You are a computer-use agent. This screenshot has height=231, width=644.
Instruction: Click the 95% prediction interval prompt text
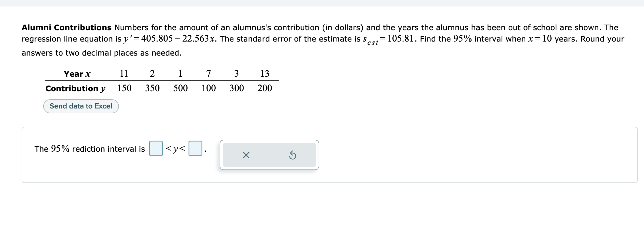[90, 148]
